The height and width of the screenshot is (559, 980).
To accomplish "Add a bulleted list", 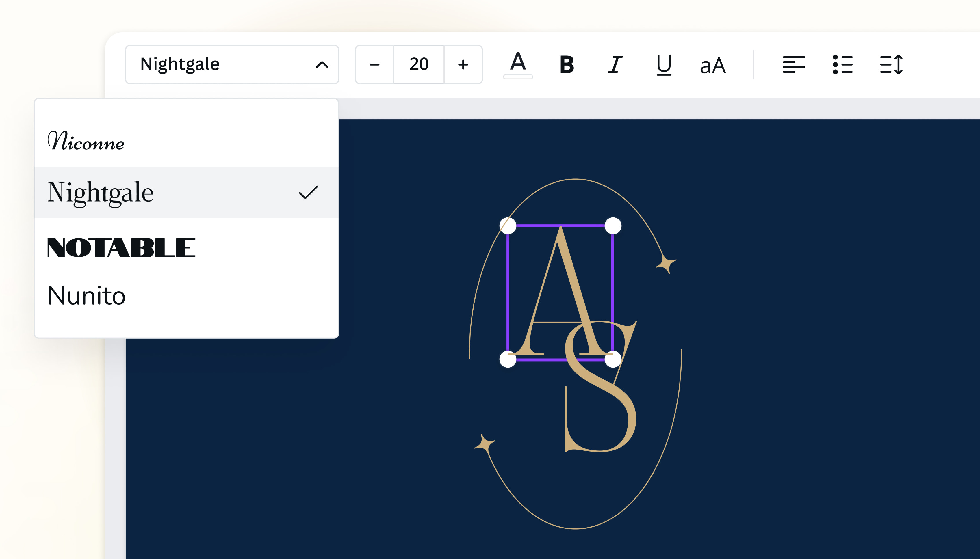I will pyautogui.click(x=843, y=64).
